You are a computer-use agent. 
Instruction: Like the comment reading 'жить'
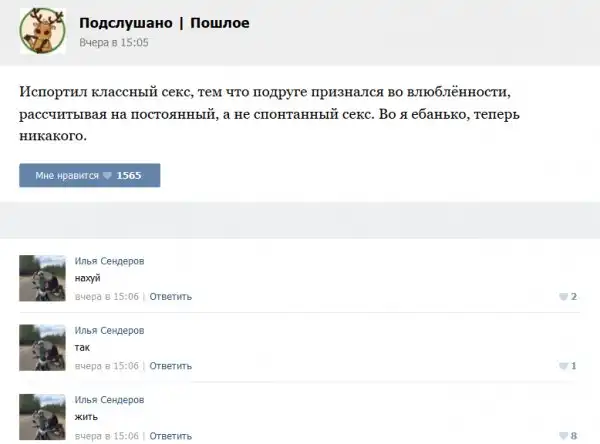click(564, 436)
